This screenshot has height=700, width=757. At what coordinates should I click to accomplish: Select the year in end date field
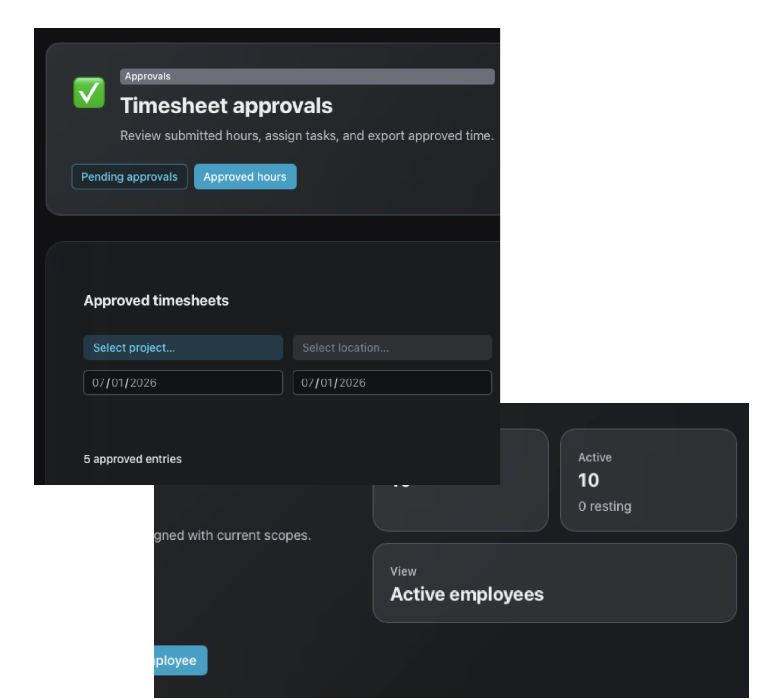coord(352,383)
